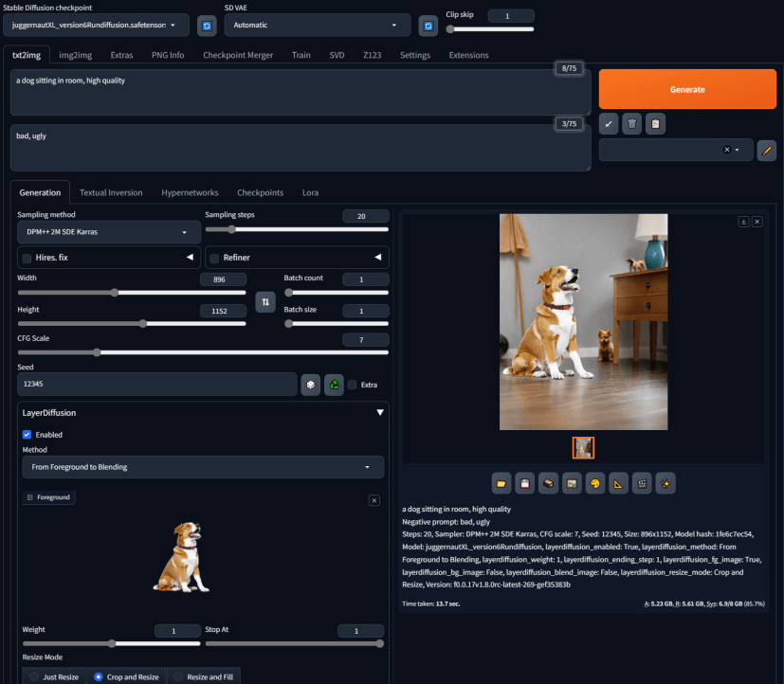Image resolution: width=784 pixels, height=684 pixels.
Task: Swap width and height values
Action: click(265, 302)
